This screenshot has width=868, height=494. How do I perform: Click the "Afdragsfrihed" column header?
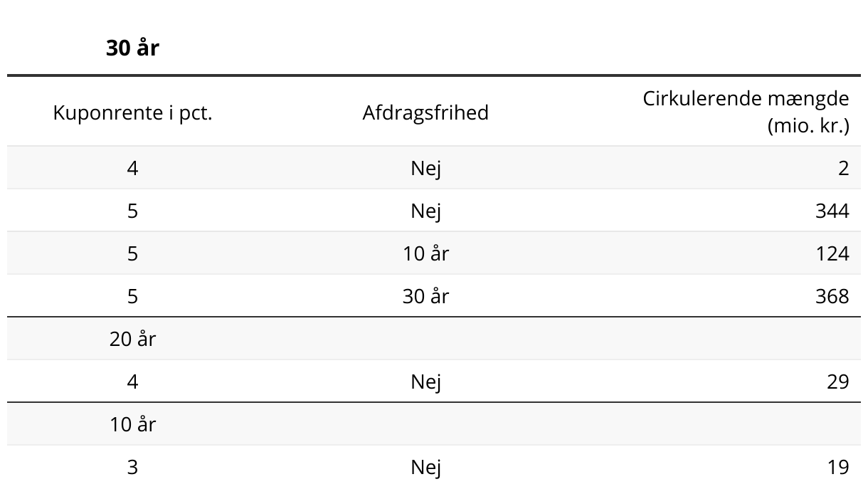(425, 112)
